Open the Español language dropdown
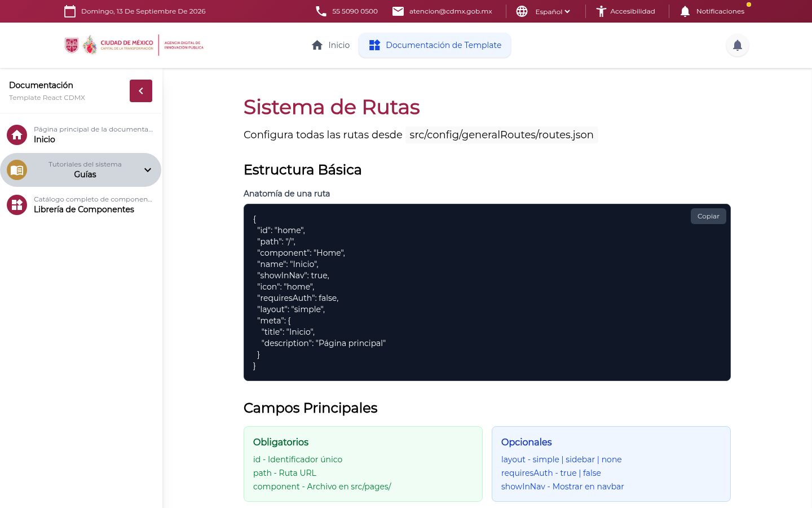 pyautogui.click(x=553, y=11)
